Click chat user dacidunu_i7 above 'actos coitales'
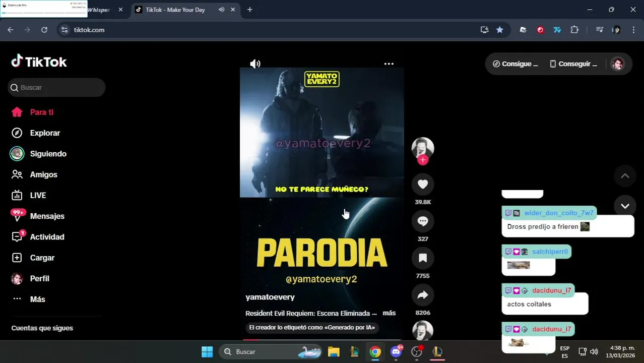The width and height of the screenshot is (644, 363). pos(552,290)
